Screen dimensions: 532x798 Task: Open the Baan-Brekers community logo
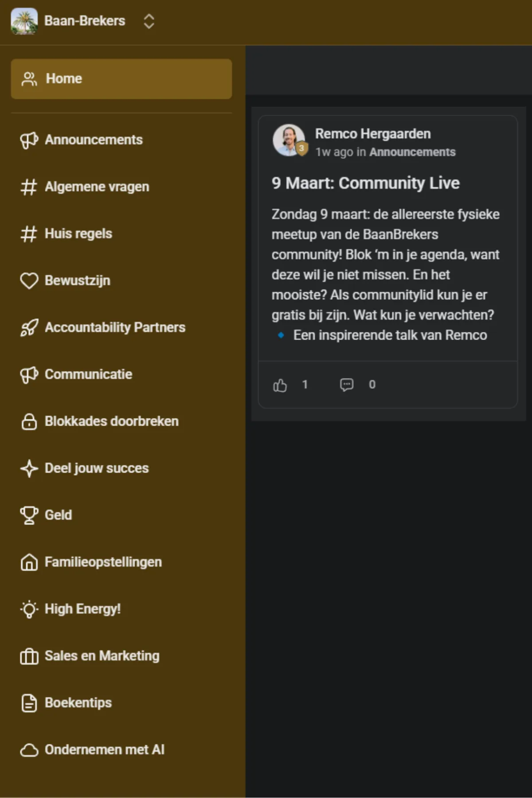coord(24,21)
